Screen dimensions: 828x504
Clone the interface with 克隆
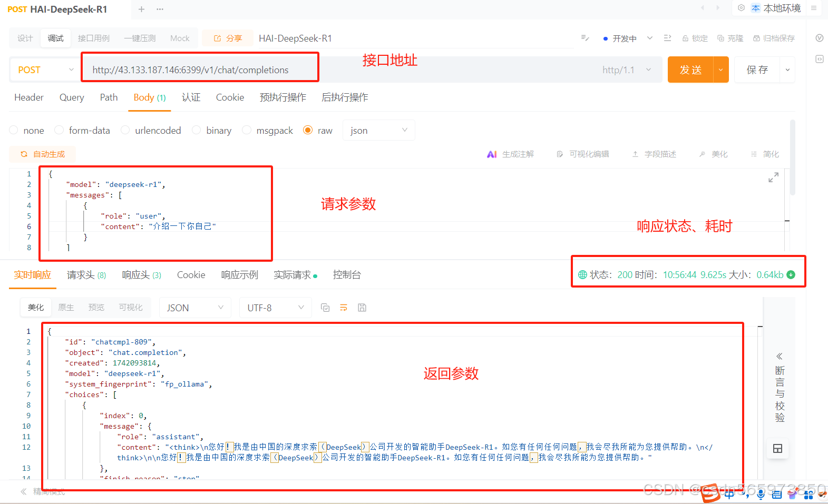(730, 38)
